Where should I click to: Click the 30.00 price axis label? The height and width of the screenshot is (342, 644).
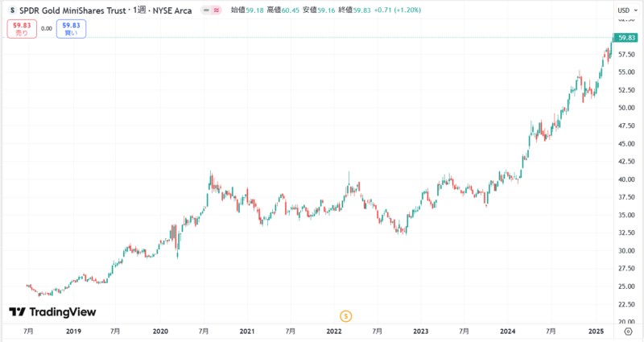[x=626, y=251]
